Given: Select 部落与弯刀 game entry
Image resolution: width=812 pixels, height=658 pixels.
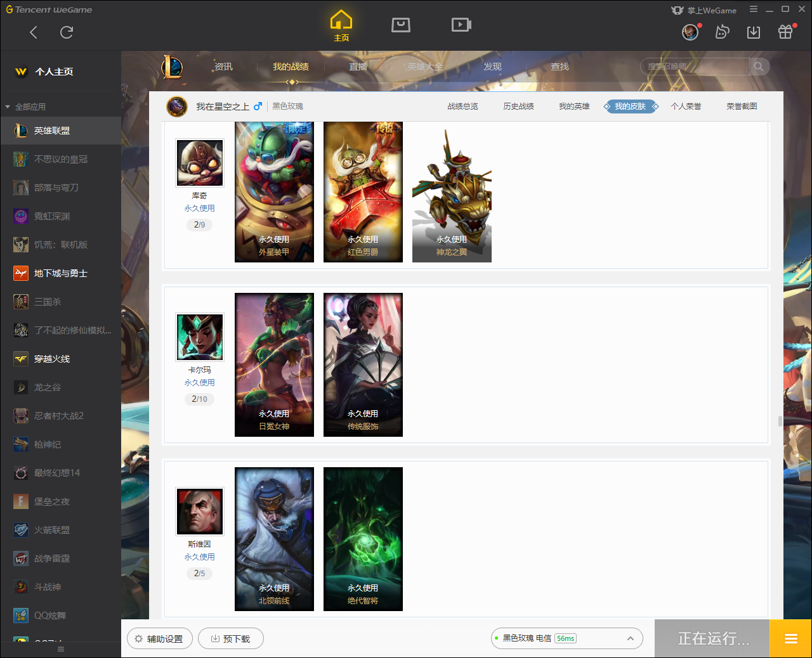Looking at the screenshot, I should 60,188.
